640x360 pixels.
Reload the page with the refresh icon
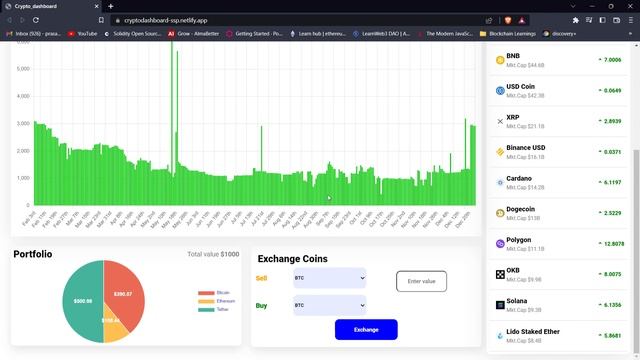click(x=36, y=20)
